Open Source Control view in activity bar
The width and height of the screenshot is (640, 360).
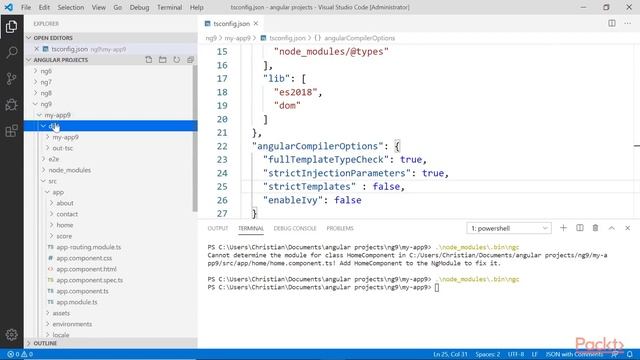[11, 78]
